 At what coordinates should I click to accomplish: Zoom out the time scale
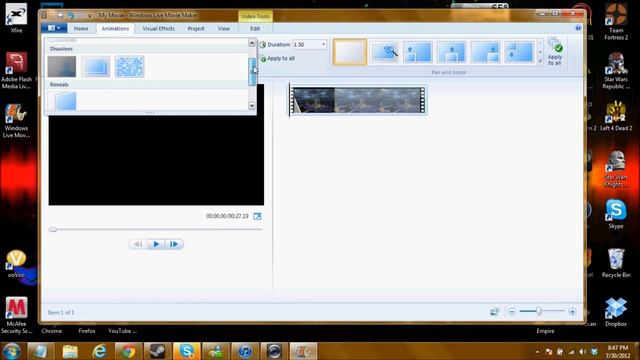pos(511,312)
